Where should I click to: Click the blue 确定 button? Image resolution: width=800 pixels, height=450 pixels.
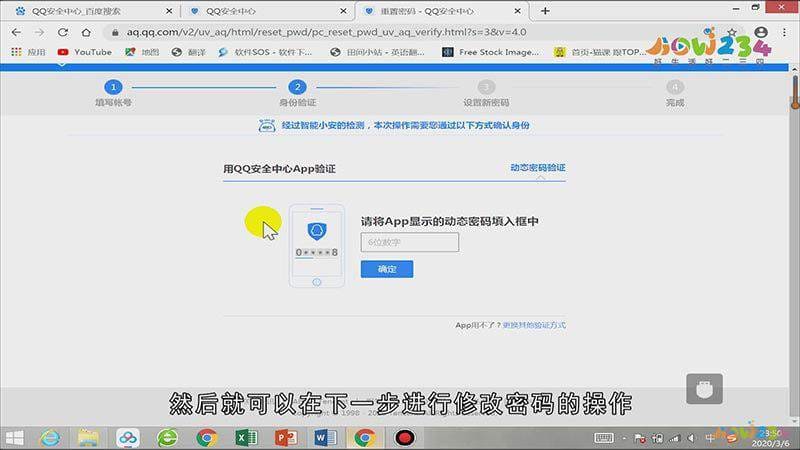[x=387, y=269]
